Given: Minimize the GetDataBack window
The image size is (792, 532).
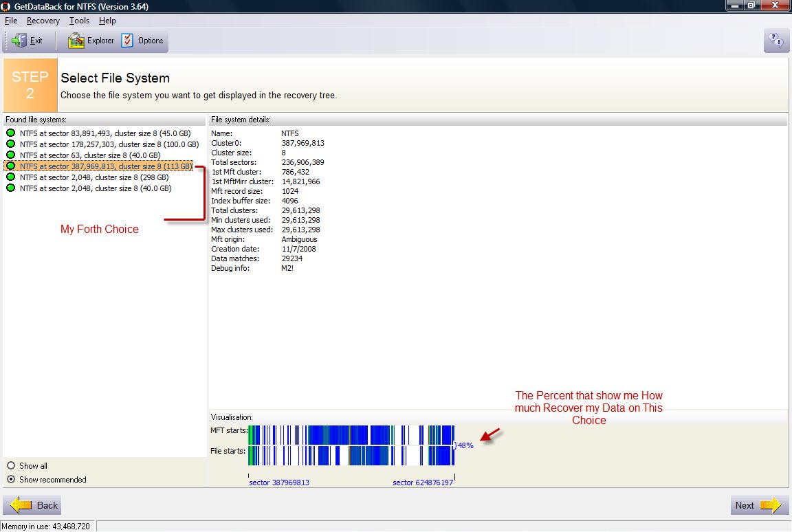Looking at the screenshot, I should [734, 5].
